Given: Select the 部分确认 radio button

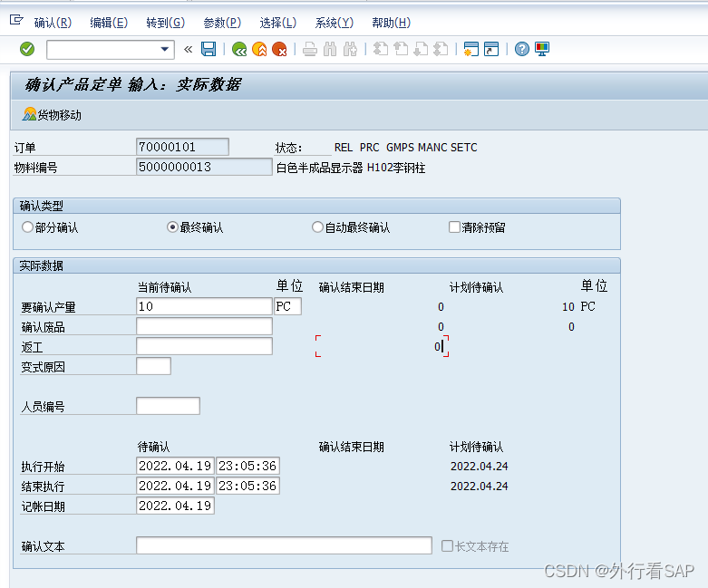Looking at the screenshot, I should click(27, 227).
